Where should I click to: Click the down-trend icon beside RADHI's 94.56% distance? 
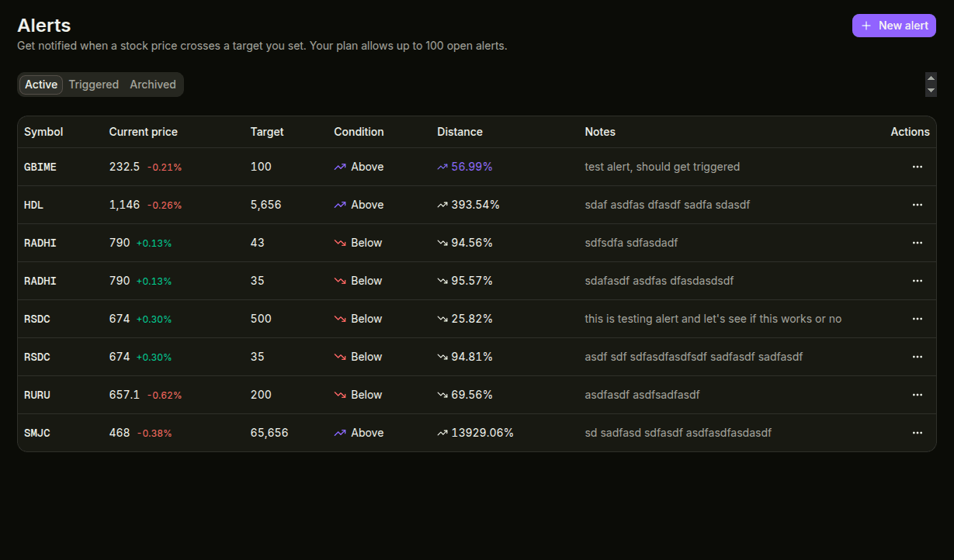point(443,243)
